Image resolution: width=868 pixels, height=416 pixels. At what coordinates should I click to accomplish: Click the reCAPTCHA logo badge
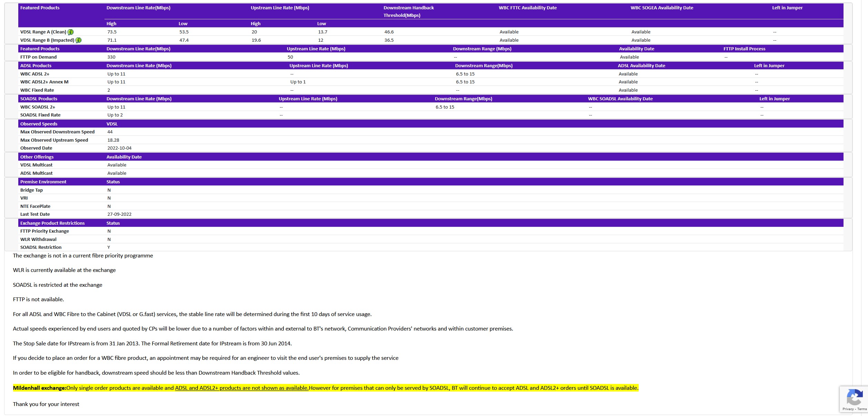click(x=854, y=397)
